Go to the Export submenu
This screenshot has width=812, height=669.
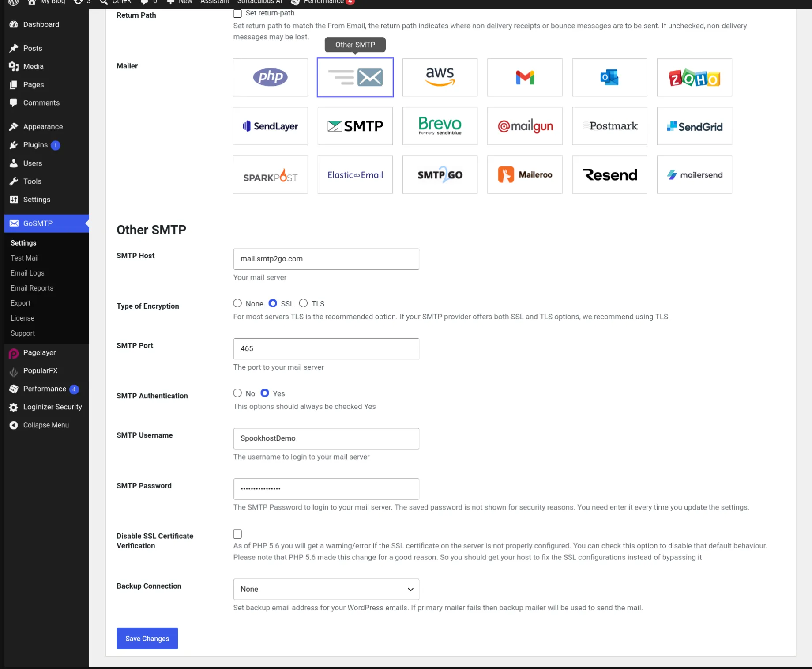[x=20, y=303]
